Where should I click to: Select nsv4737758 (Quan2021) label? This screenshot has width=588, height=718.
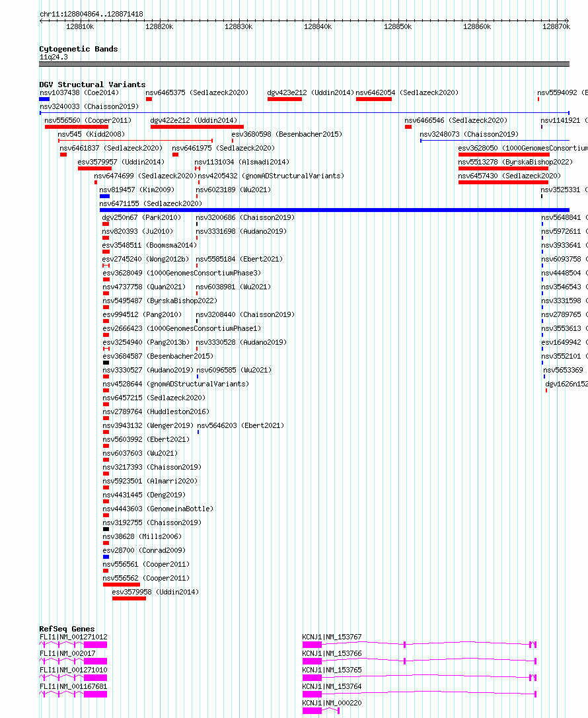144,287
